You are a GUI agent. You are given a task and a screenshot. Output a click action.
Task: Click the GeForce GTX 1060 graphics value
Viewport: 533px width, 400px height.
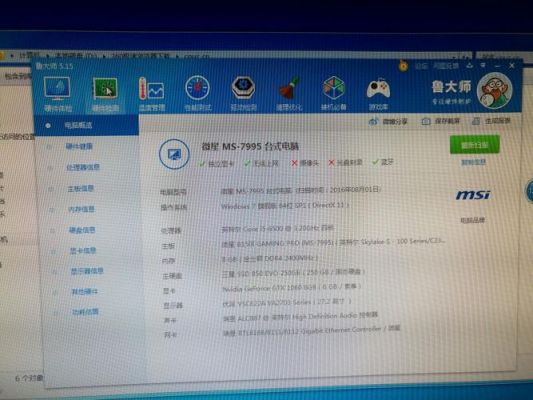coord(291,288)
